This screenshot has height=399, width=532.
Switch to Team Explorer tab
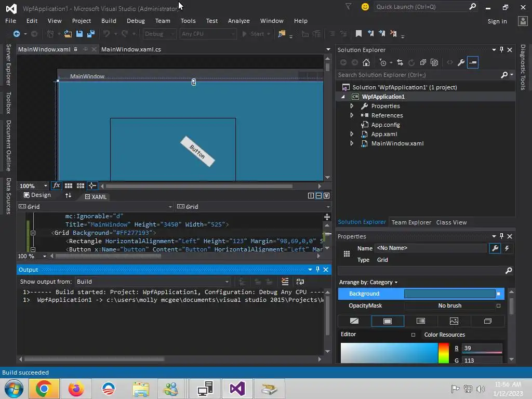click(411, 222)
